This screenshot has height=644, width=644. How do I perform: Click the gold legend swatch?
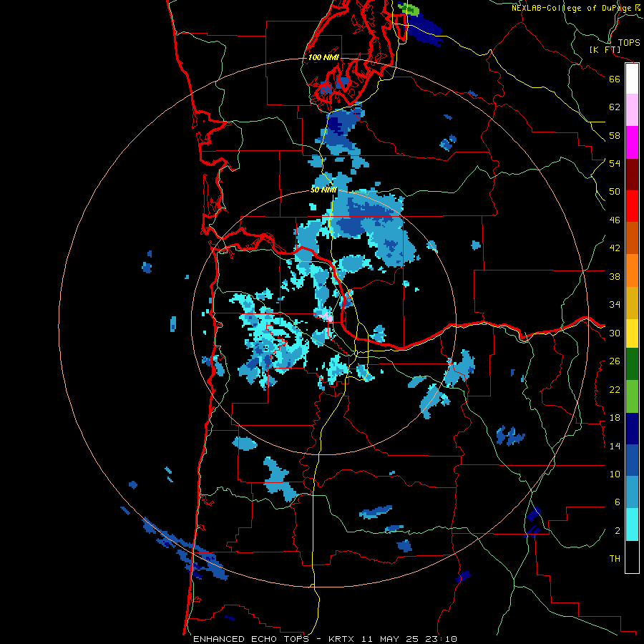point(632,303)
